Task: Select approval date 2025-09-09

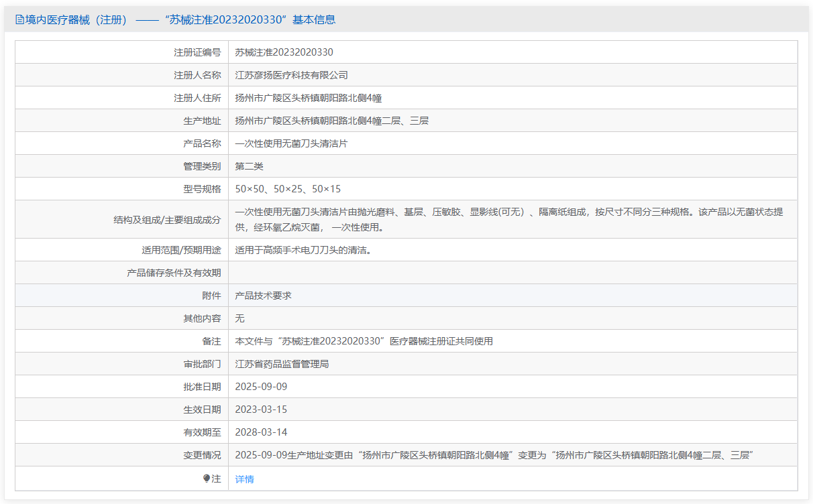Action: click(x=261, y=387)
